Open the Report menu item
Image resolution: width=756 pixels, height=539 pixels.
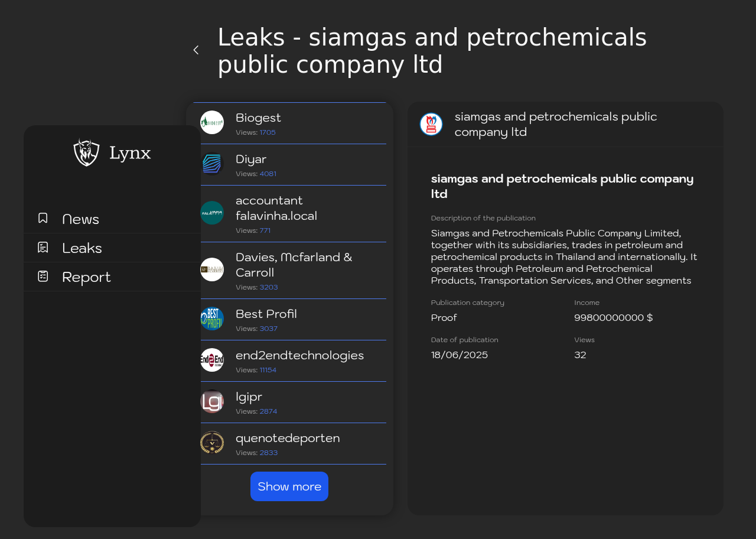[112, 277]
